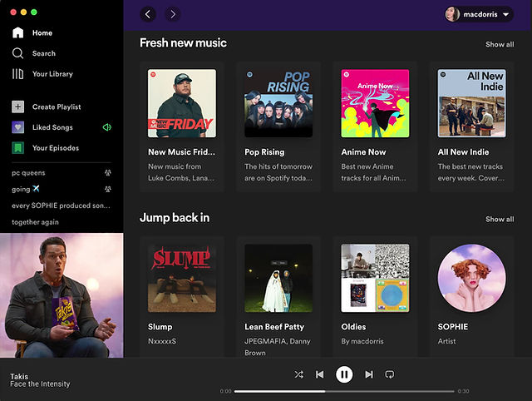The image size is (532, 401).
Task: Toggle repeat mode
Action: (x=390, y=374)
